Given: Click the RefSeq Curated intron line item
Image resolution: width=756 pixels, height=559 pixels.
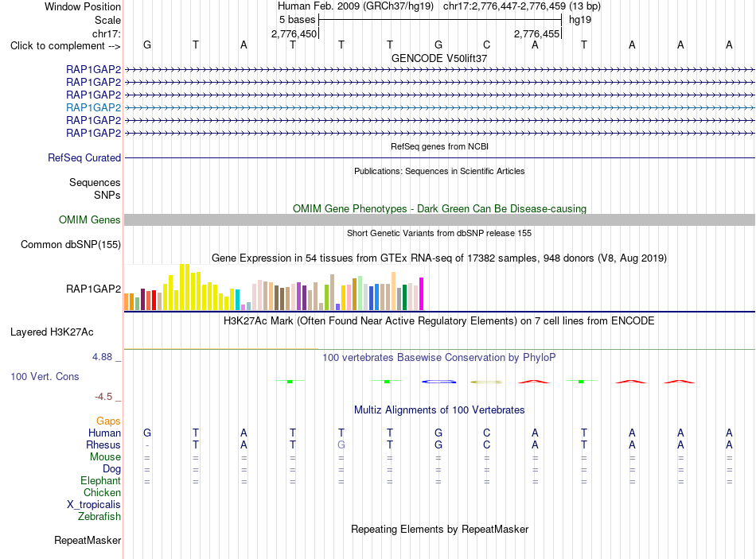Looking at the screenshot, I should [x=439, y=157].
